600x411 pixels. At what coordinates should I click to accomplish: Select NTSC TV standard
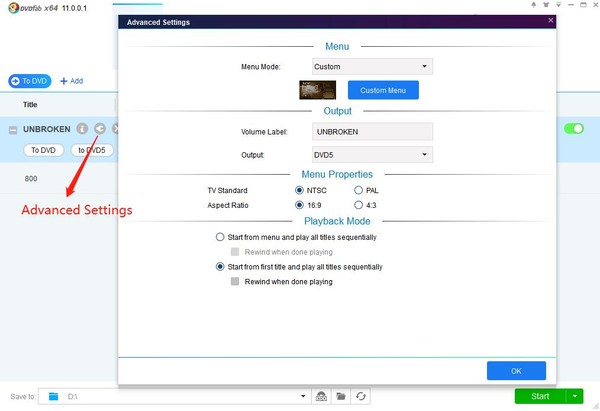299,190
